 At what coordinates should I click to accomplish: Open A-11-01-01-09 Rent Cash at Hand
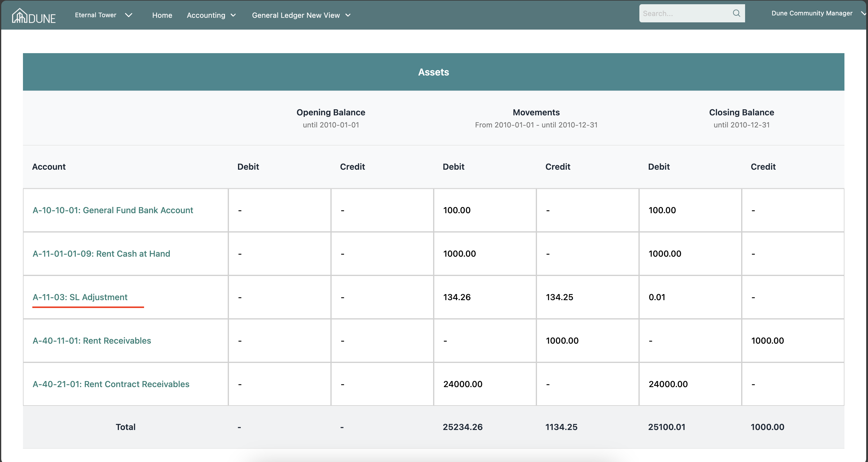[x=101, y=254]
